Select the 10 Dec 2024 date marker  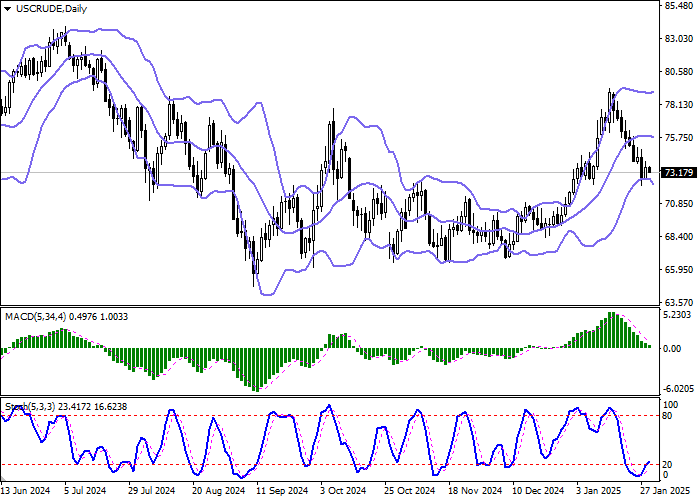[x=538, y=491]
